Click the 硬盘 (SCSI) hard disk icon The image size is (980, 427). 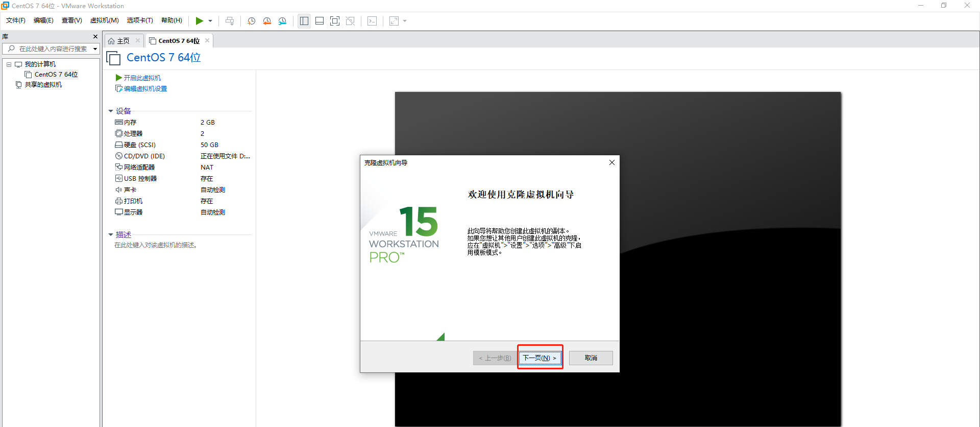pyautogui.click(x=119, y=145)
